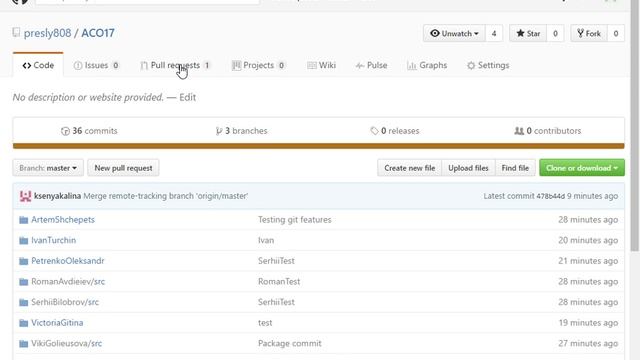Image resolution: width=640 pixels, height=360 pixels.
Task: Open the VikiGolieusova/src folder
Action: [67, 343]
